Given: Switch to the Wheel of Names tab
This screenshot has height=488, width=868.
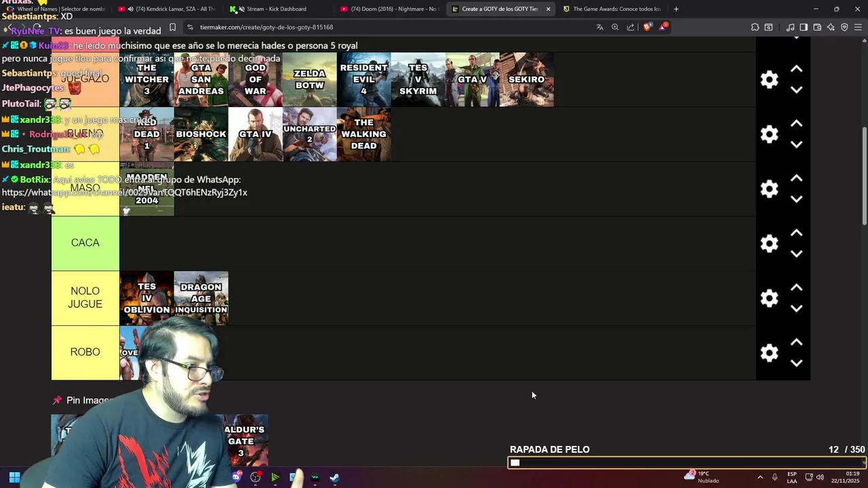Looking at the screenshot, I should coord(56,9).
